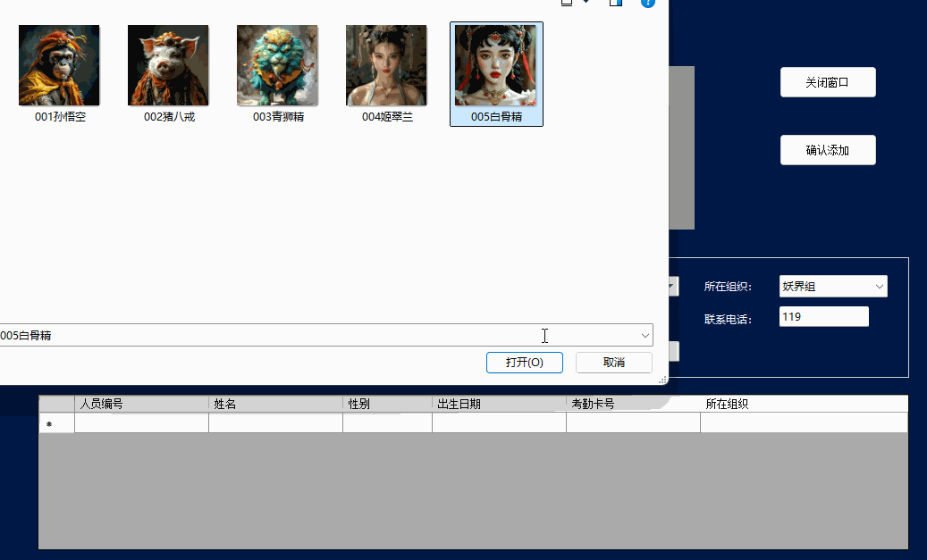Click the 取消 button
This screenshot has height=560, width=927.
coord(613,362)
